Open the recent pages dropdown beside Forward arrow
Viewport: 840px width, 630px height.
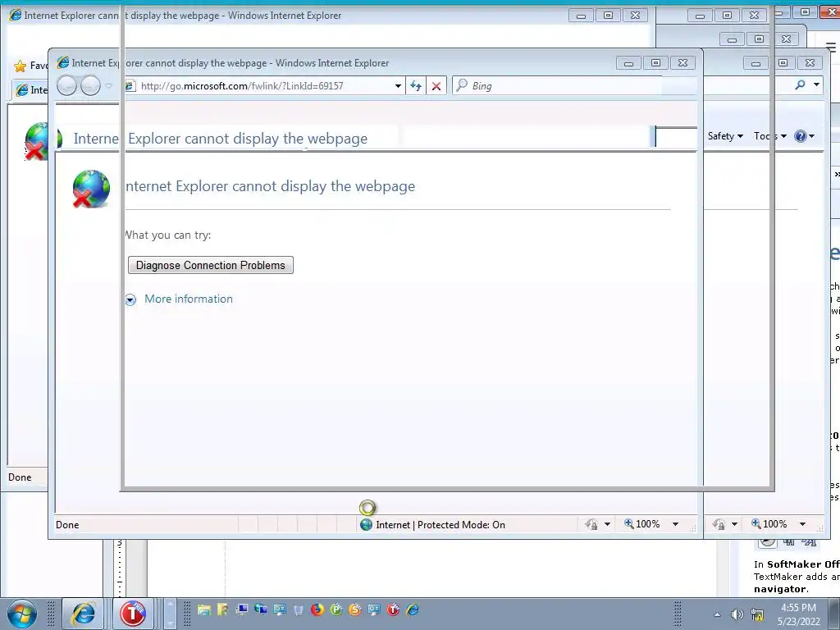click(108, 86)
